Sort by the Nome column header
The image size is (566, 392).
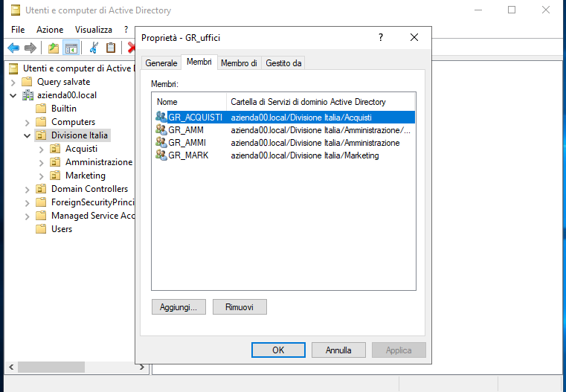coord(189,102)
